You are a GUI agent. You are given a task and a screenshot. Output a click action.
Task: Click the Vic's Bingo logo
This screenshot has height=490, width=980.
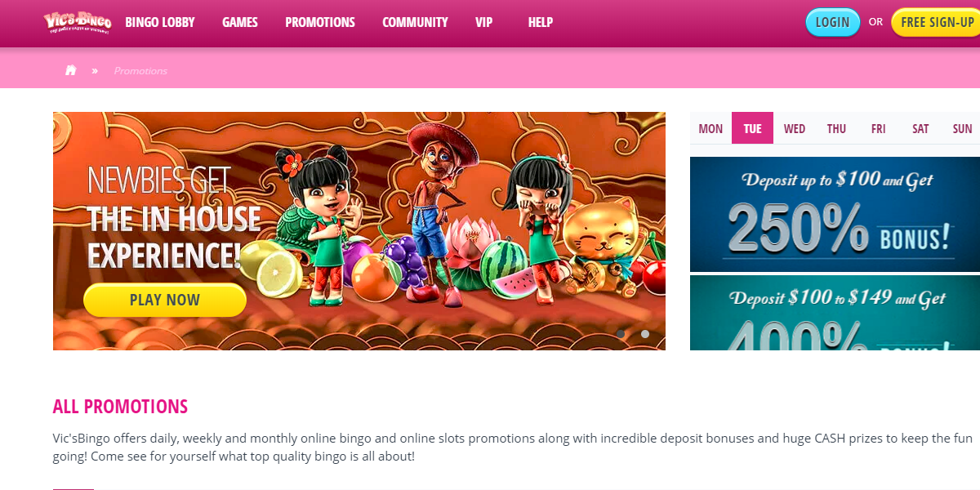coord(77,22)
